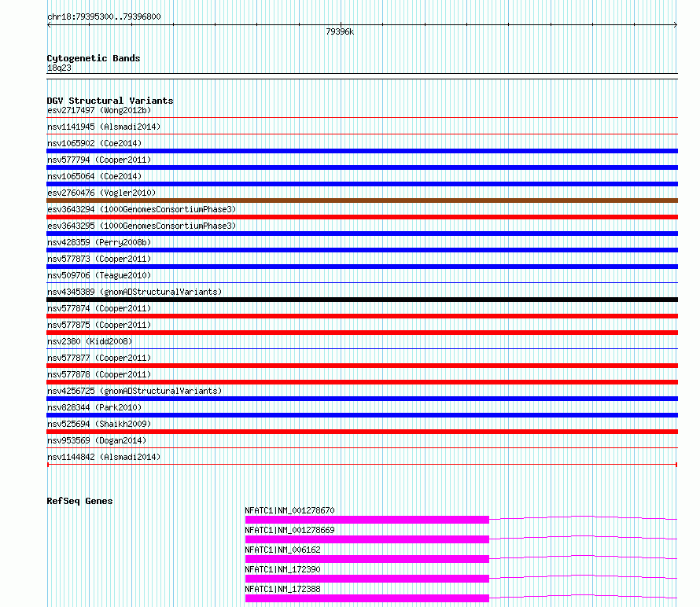Open NFATC1|NM_001278670 transcript label
The width and height of the screenshot is (700, 607).
coord(289,510)
